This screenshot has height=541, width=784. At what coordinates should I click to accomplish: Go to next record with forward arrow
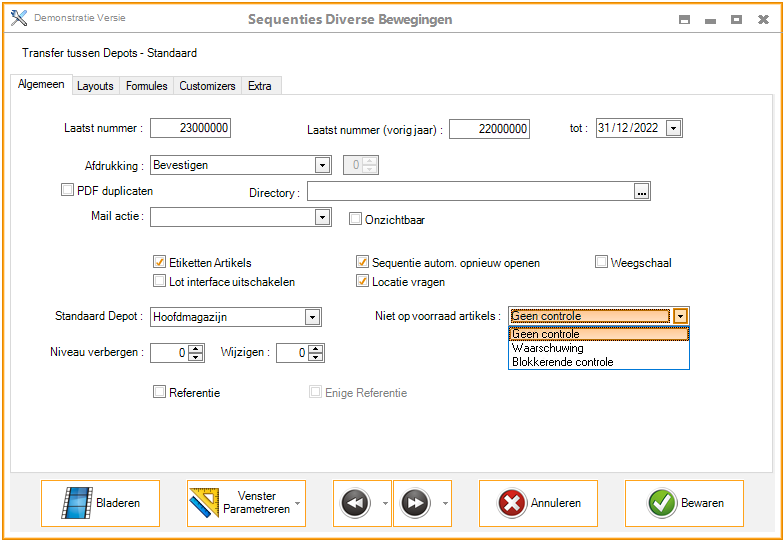click(414, 503)
